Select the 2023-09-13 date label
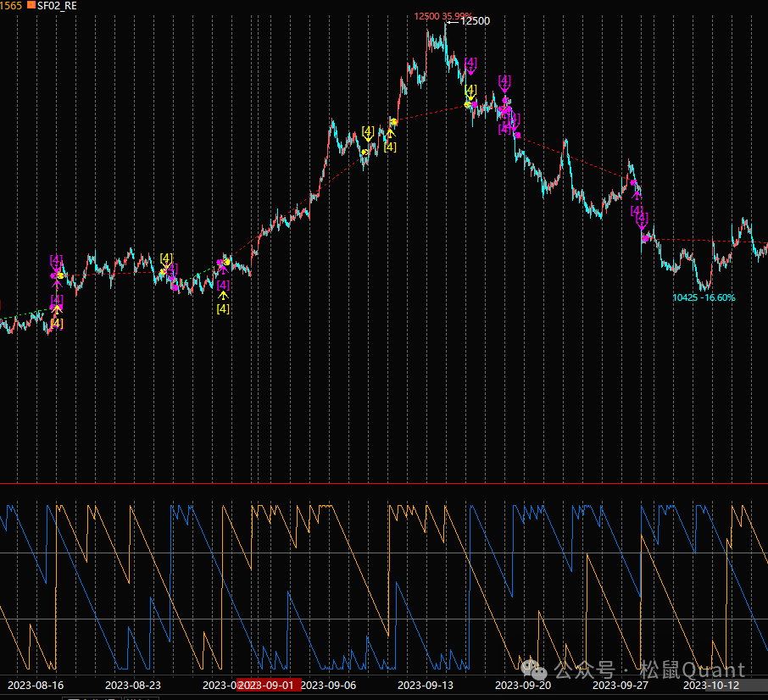This screenshot has height=700, width=768. [426, 685]
